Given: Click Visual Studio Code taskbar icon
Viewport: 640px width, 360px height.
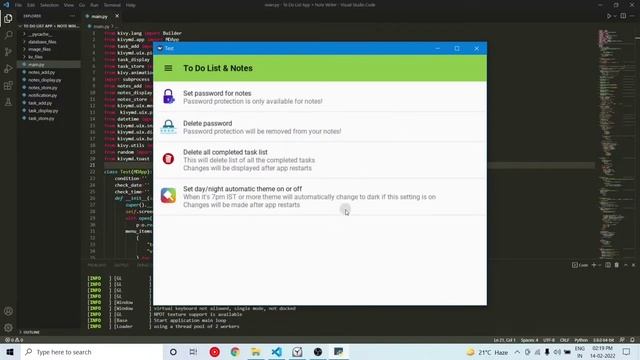Looking at the screenshot, I should click(x=276, y=352).
